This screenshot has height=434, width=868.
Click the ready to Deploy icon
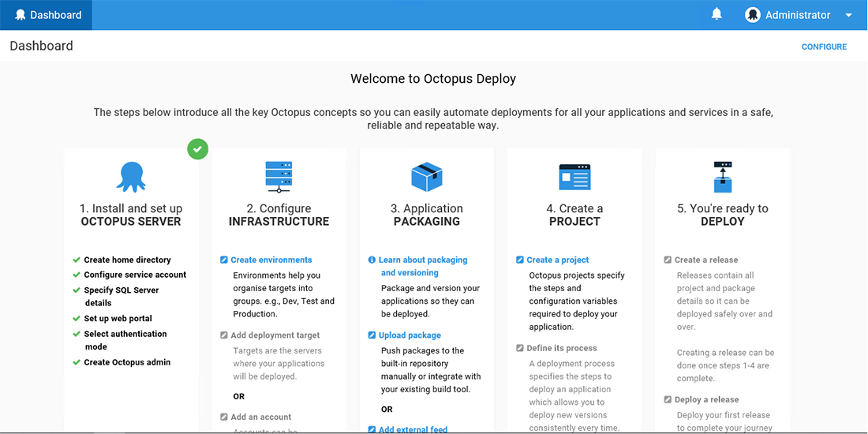(x=723, y=177)
